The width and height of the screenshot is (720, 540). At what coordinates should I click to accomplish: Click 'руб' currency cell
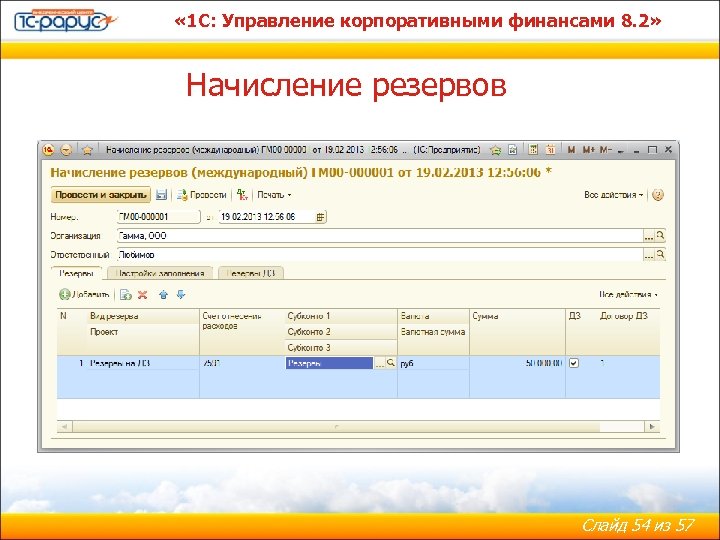click(433, 363)
